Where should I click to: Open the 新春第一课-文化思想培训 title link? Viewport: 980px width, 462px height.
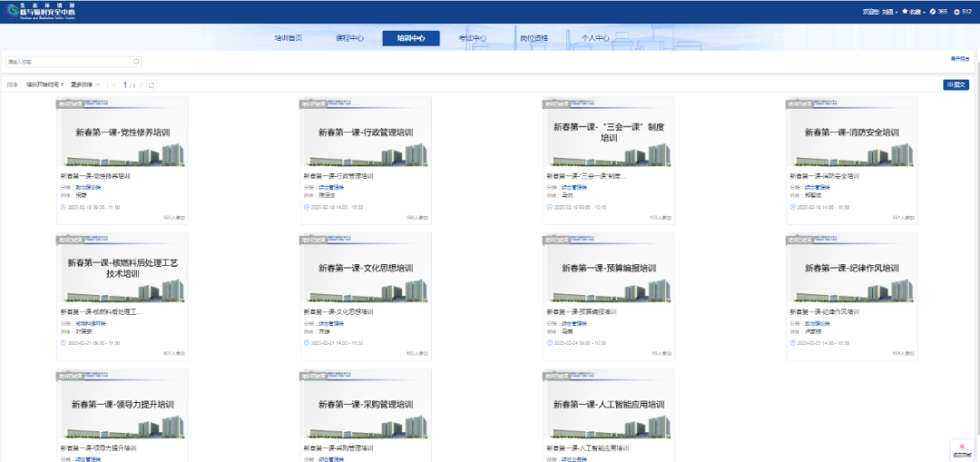(x=338, y=312)
